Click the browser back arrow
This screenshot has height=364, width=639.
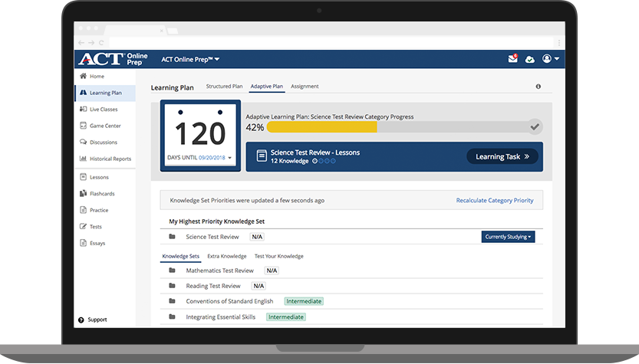point(81,42)
